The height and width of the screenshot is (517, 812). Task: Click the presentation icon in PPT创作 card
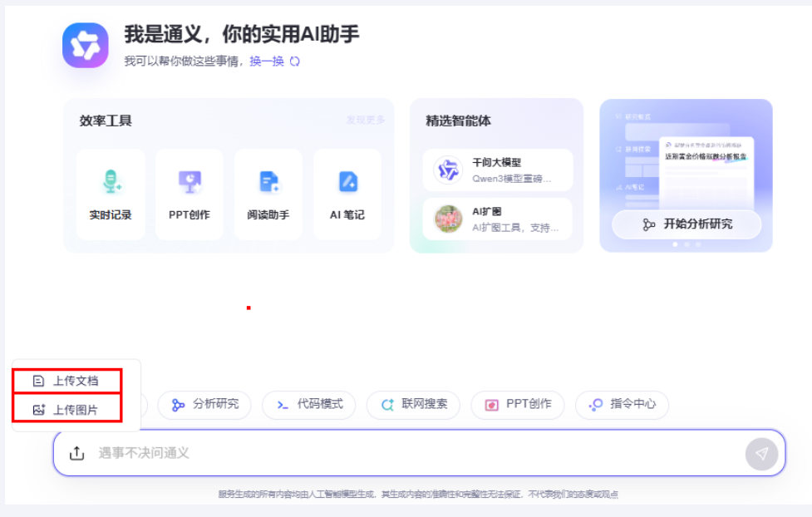pos(190,182)
